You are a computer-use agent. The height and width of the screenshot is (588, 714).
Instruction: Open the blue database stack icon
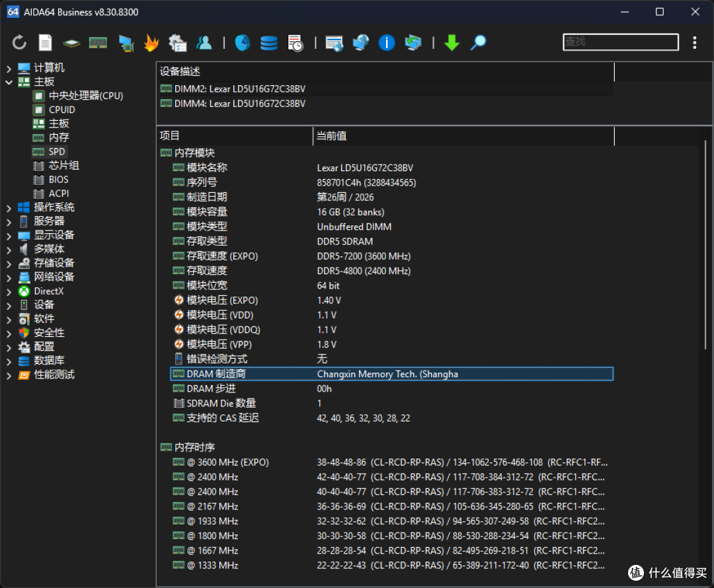[x=268, y=43]
